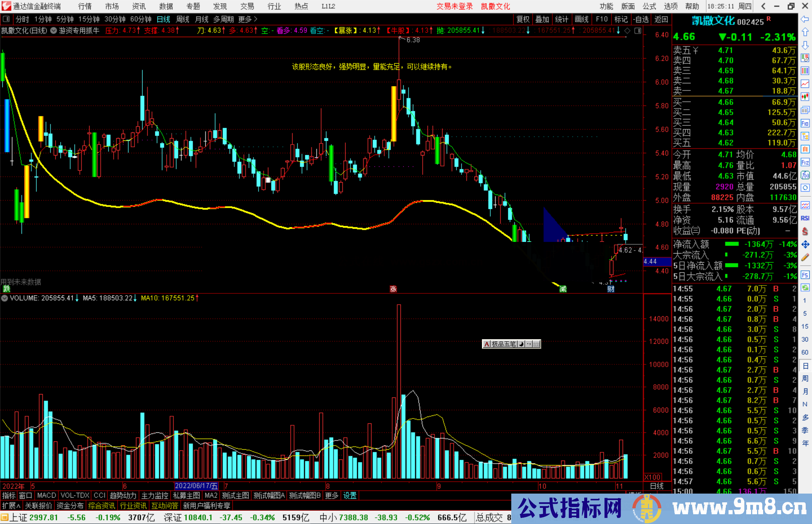Select the pencil drawing tool icon
This screenshot has width=812, height=524.
(x=805, y=257)
